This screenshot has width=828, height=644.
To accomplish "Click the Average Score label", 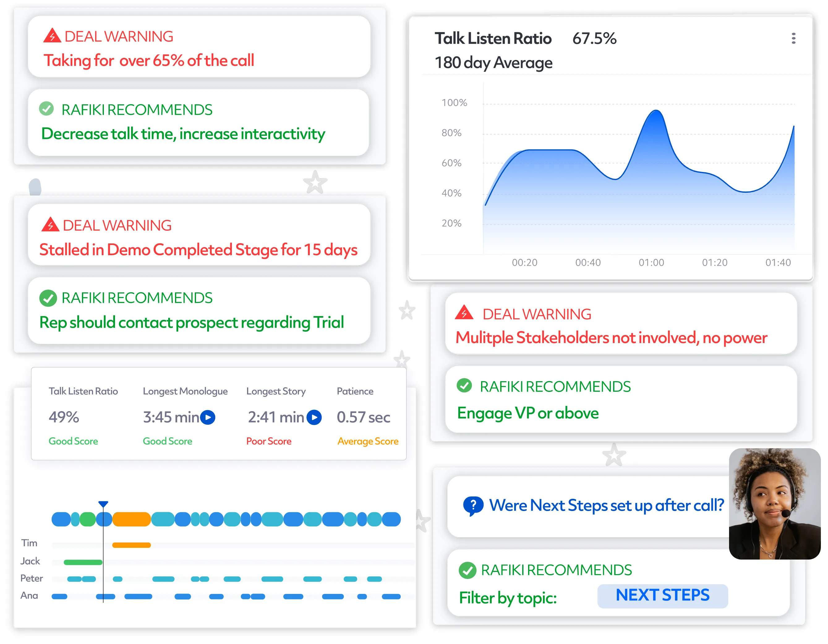I will click(368, 441).
